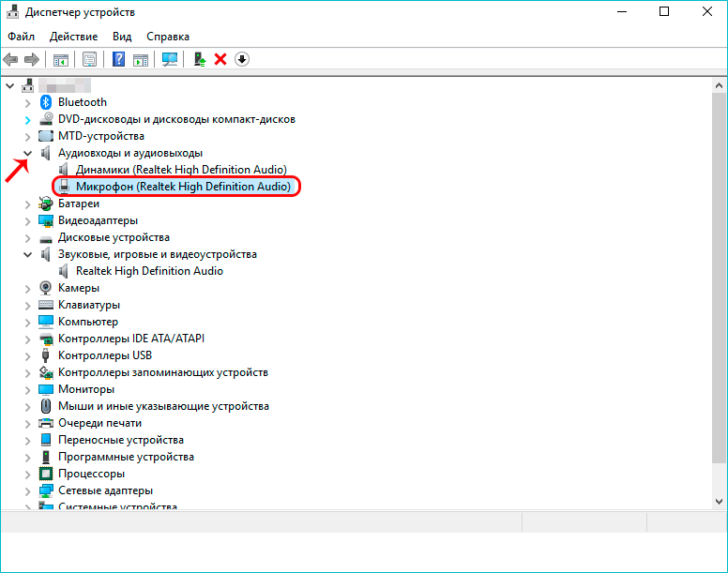Select the Дисковые устройства label
The height and width of the screenshot is (573, 728).
coord(114,237)
